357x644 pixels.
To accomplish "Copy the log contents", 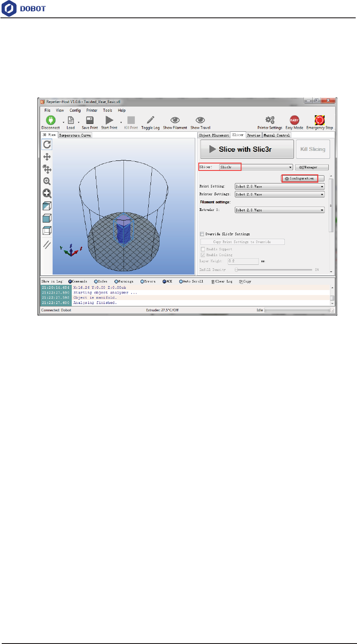I will click(x=245, y=281).
